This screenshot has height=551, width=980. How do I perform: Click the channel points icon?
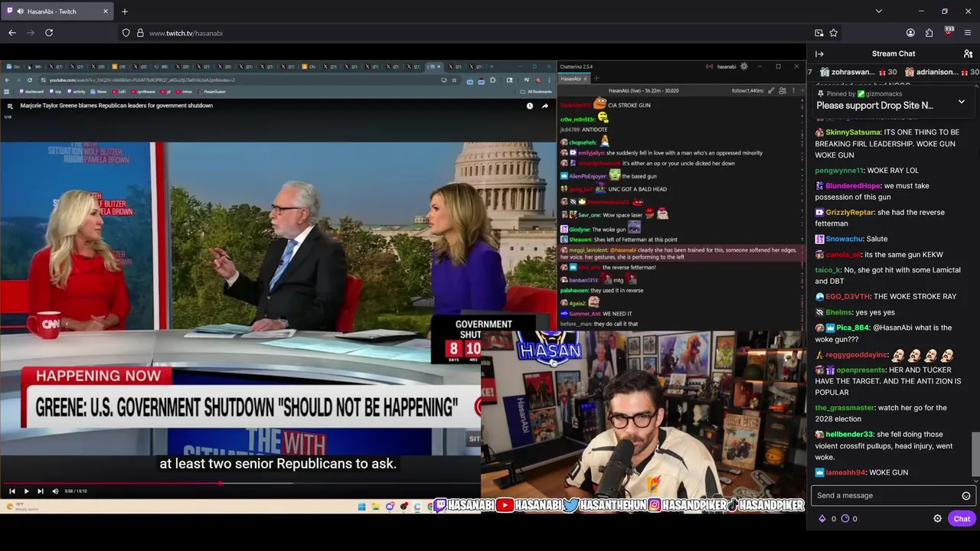pyautogui.click(x=845, y=519)
